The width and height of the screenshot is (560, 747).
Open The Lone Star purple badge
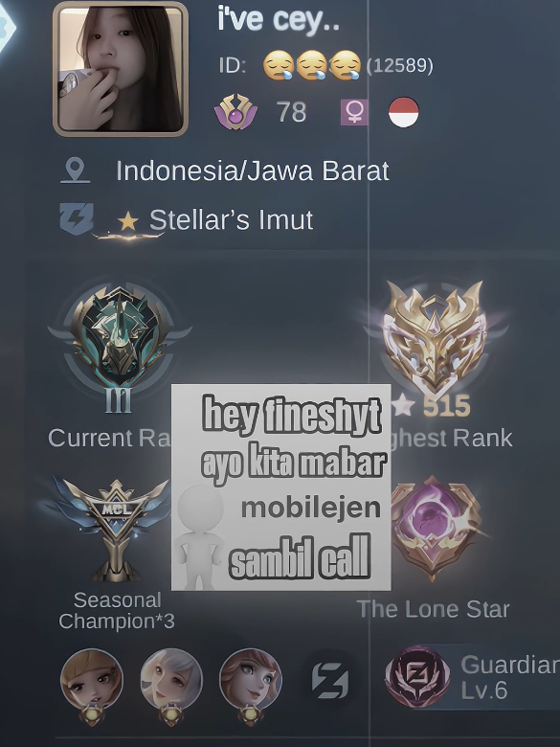pos(435,528)
